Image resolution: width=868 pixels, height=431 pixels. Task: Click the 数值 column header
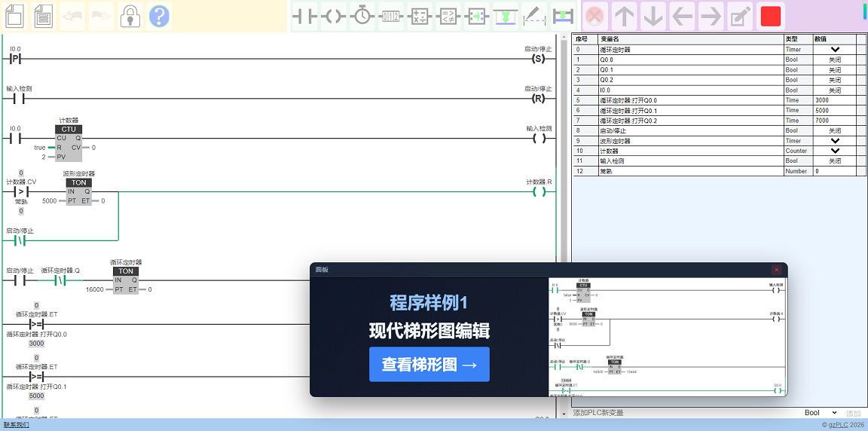pos(835,39)
